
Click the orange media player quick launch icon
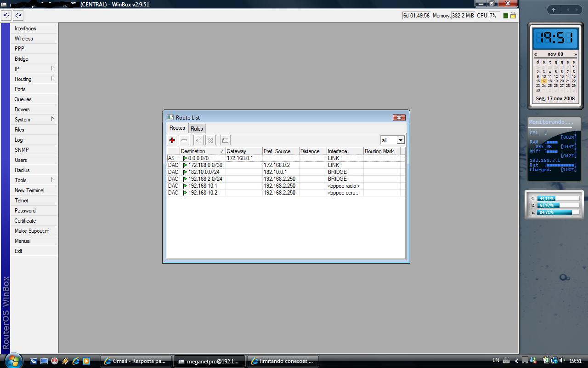point(86,361)
